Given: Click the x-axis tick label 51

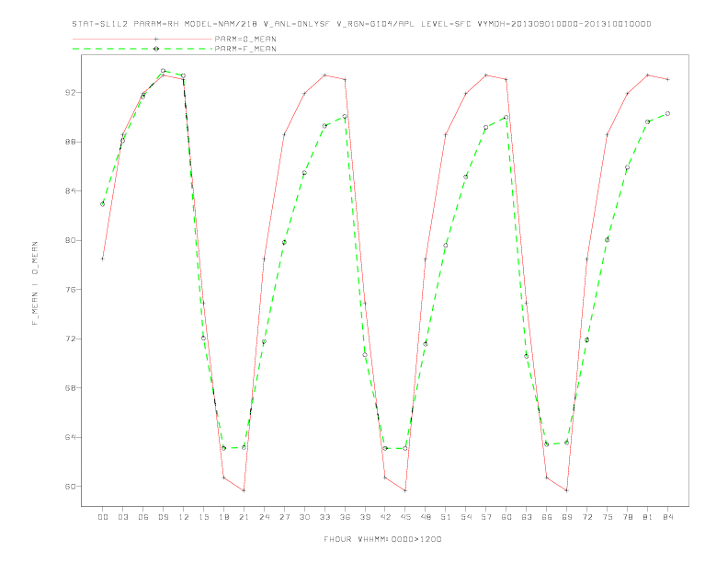Looking at the screenshot, I should coord(446,517).
